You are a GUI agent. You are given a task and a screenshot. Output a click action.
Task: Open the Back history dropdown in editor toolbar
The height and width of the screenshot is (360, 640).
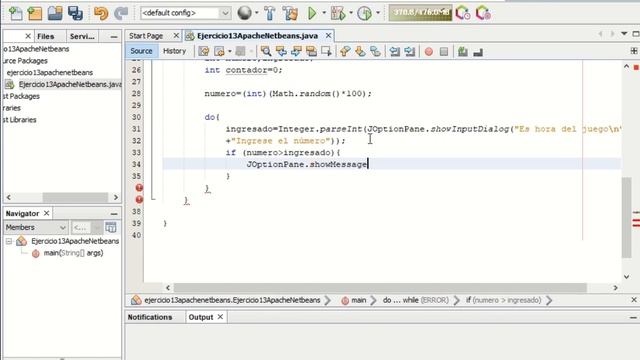[x=229, y=51]
